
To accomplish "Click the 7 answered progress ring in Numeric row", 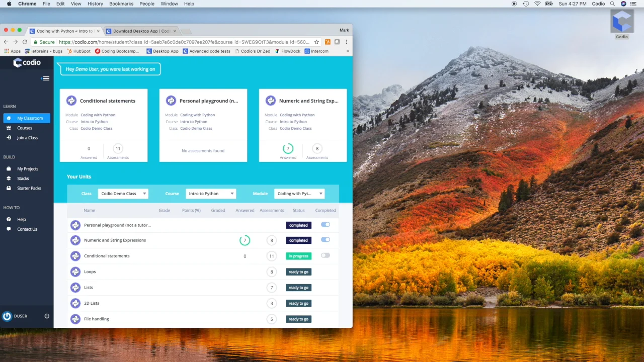I will 245,240.
